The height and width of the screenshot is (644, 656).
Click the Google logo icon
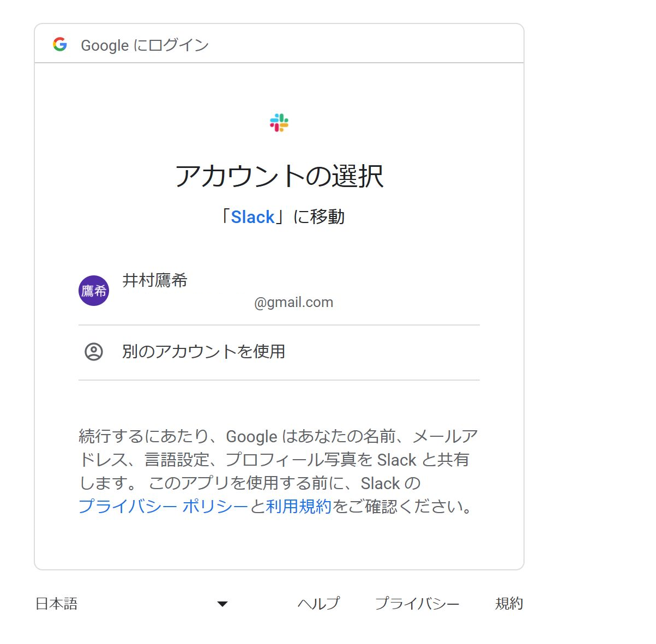60,44
